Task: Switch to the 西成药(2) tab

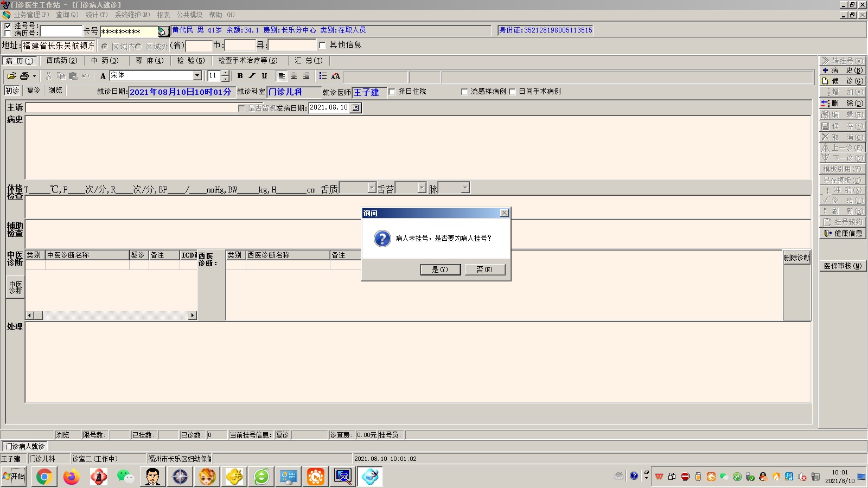Action: coord(62,61)
